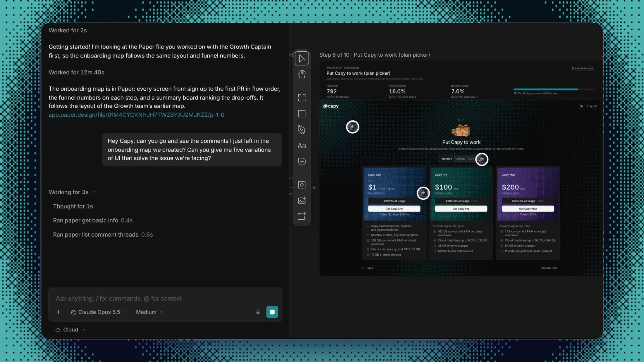This screenshot has width=644, height=362.
Task: Click 'Ran paper get basic info' row
Action: click(x=93, y=221)
